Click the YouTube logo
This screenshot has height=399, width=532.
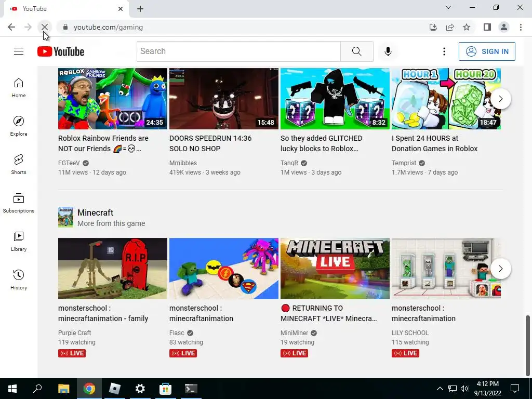point(61,51)
